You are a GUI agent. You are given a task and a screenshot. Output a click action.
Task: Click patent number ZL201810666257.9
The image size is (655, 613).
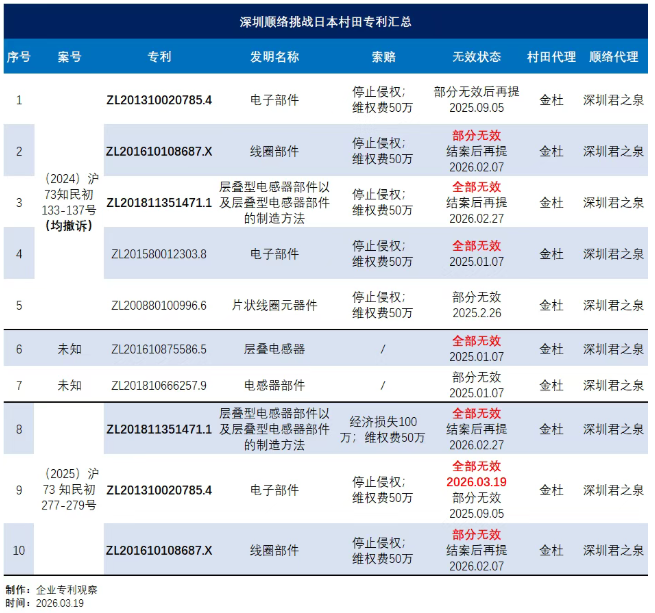coord(159,385)
